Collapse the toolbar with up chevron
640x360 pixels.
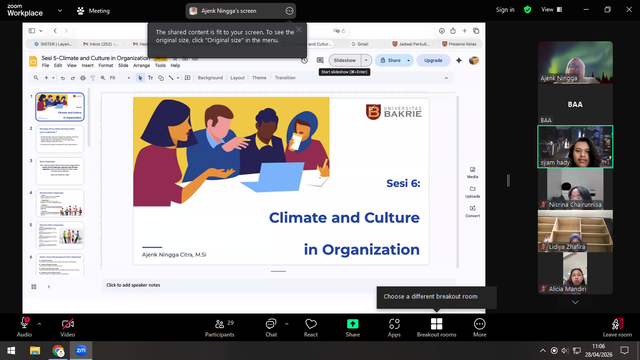point(446,78)
